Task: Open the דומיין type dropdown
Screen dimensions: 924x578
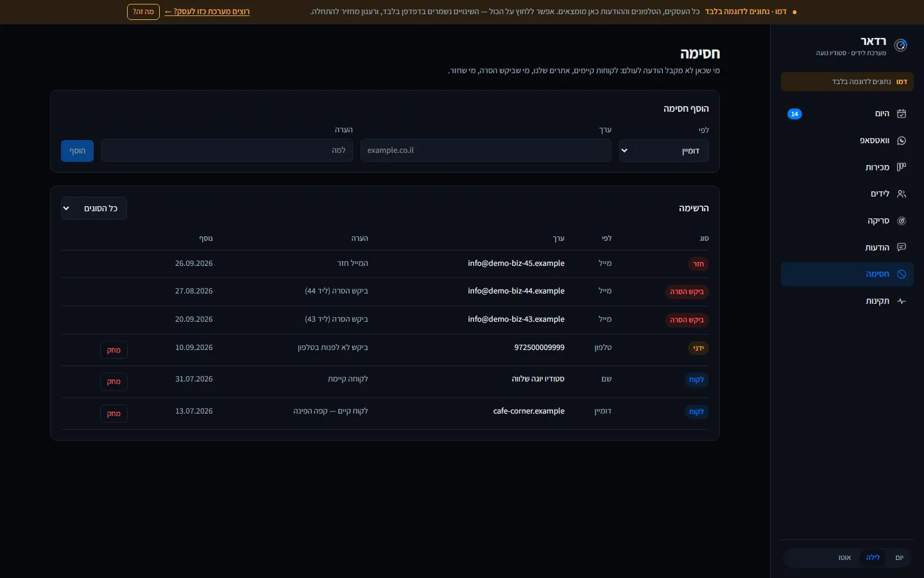Action: click(x=664, y=151)
